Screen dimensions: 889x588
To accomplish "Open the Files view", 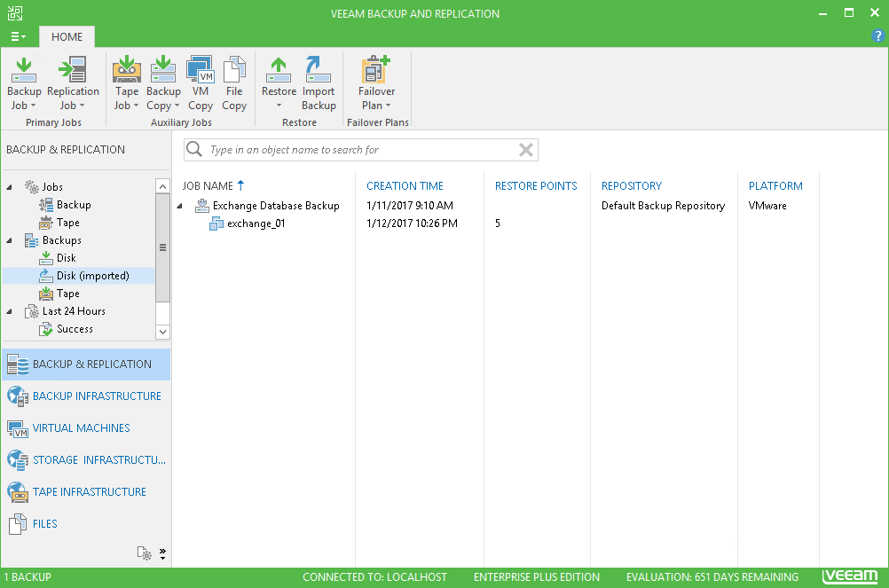I will tap(86, 523).
